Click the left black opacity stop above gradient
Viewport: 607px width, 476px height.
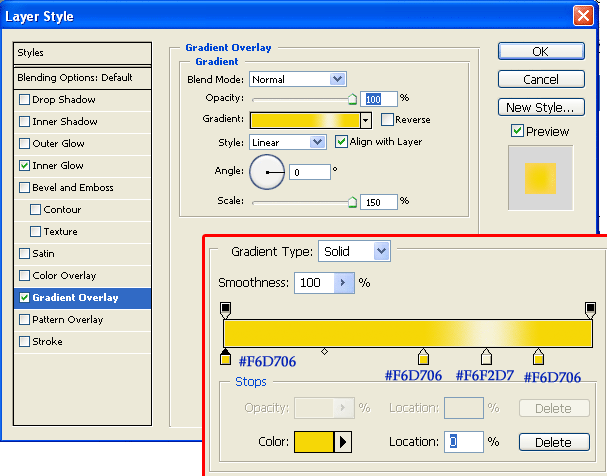coord(225,310)
